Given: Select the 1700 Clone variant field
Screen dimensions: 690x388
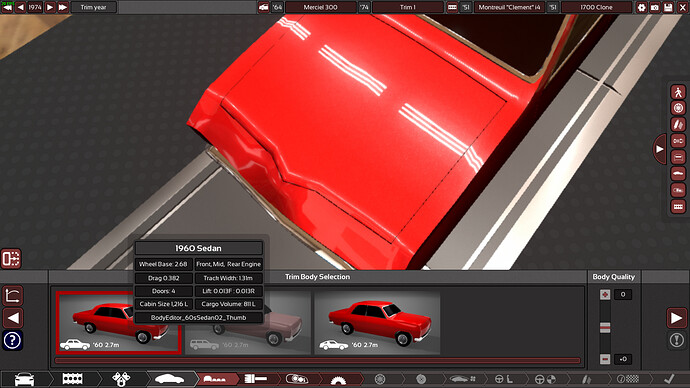Looking at the screenshot, I should tap(596, 7).
